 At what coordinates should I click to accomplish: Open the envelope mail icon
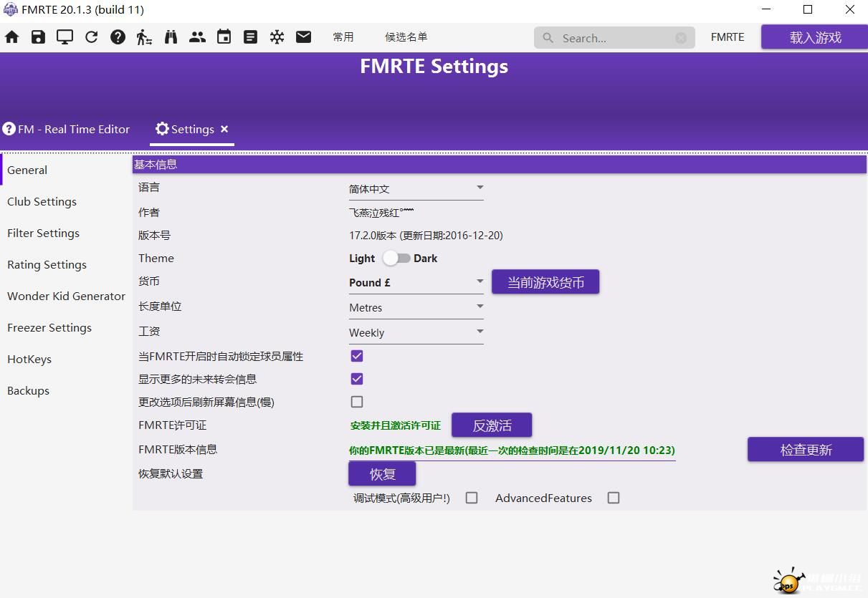coord(304,37)
